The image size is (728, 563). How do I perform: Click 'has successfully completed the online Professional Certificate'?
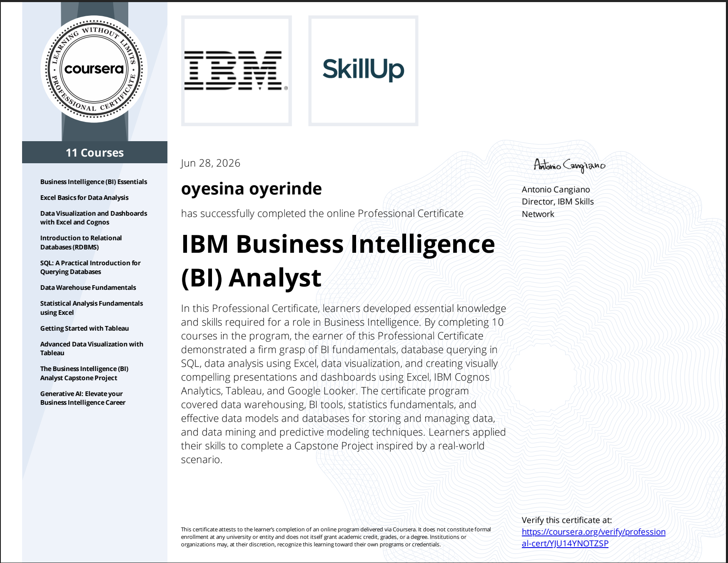322,214
